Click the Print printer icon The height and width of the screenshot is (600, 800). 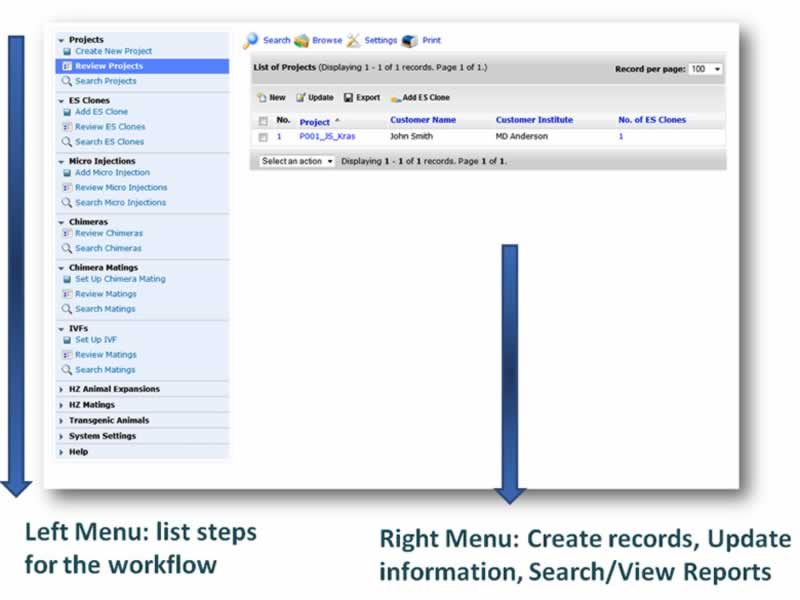[x=409, y=41]
